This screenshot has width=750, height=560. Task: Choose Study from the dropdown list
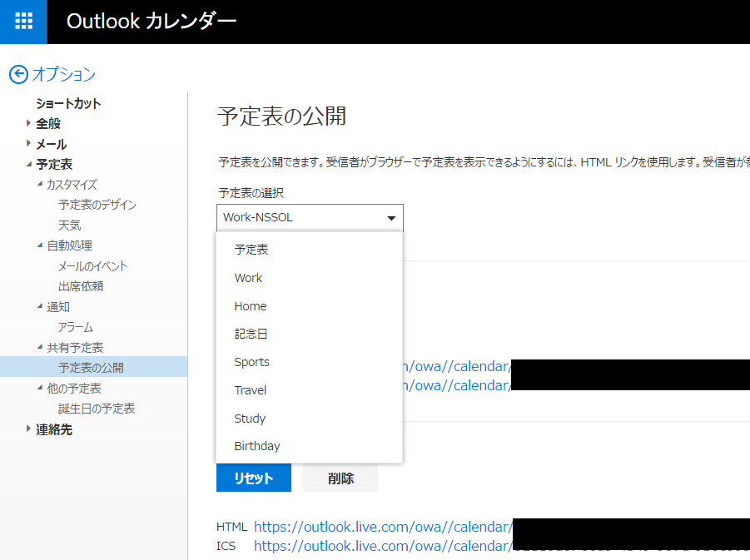[x=309, y=419]
